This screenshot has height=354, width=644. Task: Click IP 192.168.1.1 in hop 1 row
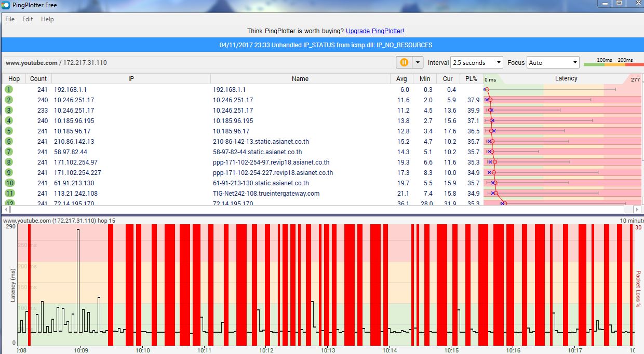pyautogui.click(x=70, y=90)
